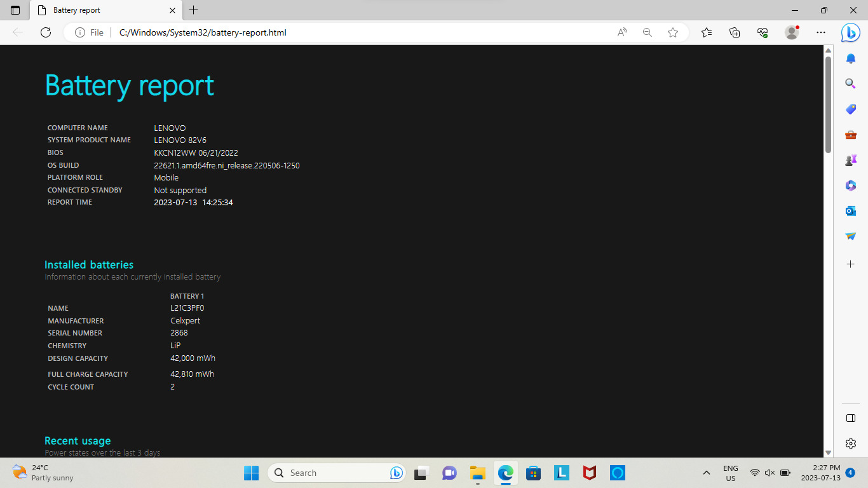Click the address bar with battery-report.html path

click(x=203, y=32)
